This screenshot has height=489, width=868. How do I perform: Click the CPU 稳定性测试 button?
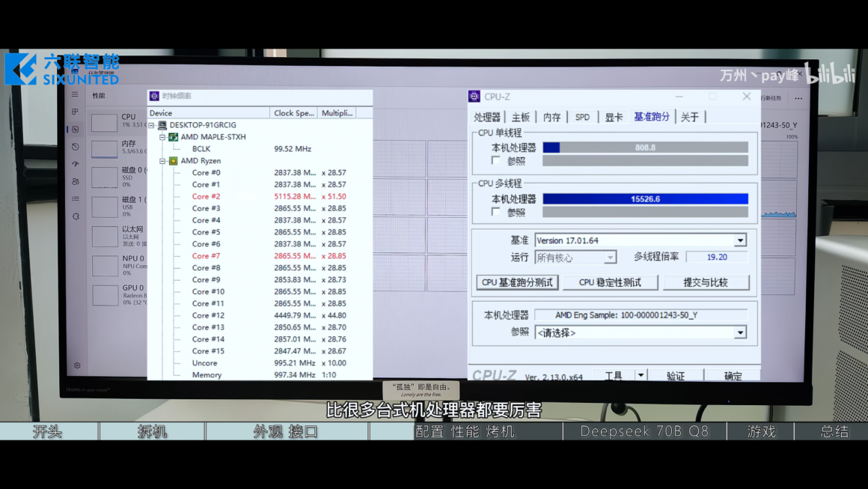point(610,282)
